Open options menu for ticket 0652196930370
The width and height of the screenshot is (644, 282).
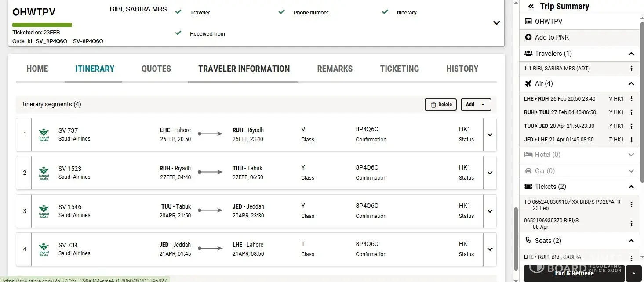[x=631, y=224]
